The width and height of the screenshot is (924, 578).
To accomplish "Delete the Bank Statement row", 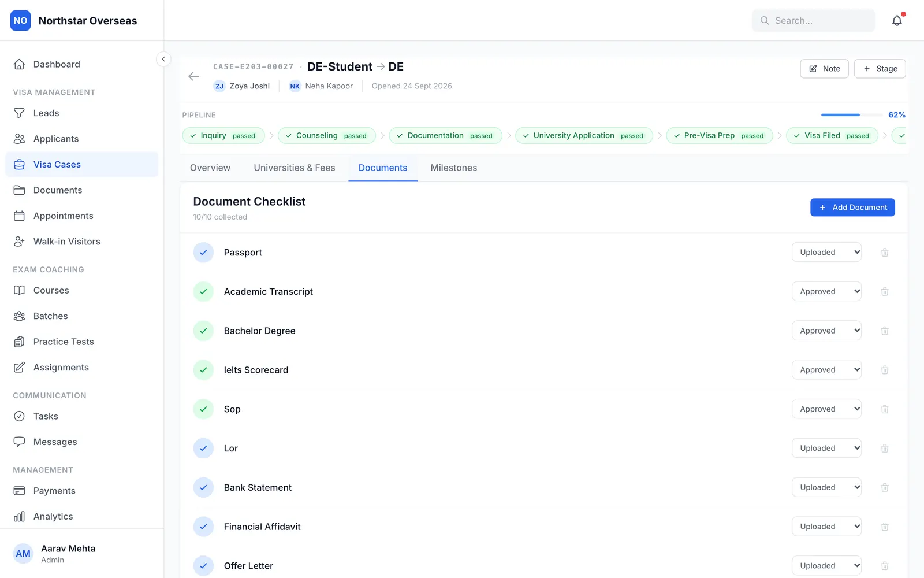I will coord(885,488).
